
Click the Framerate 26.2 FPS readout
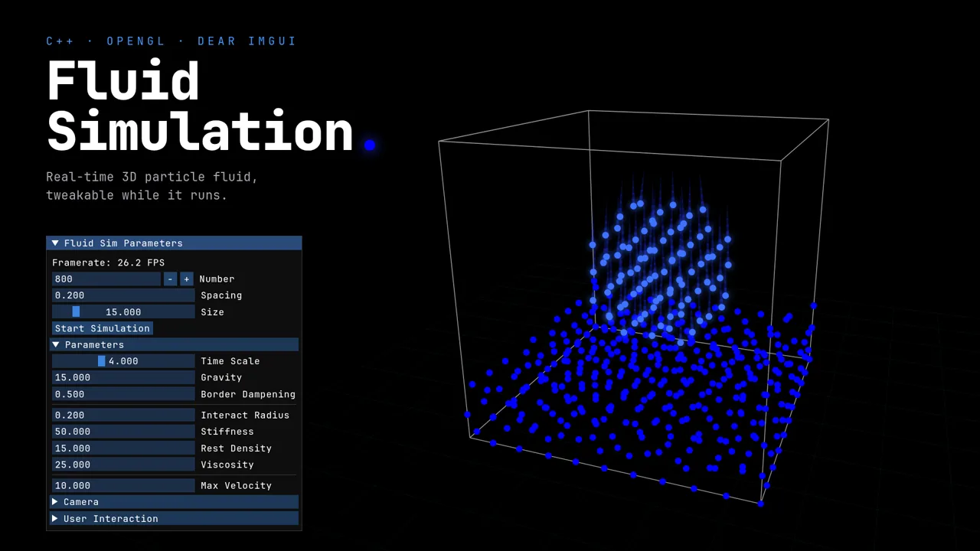(108, 262)
